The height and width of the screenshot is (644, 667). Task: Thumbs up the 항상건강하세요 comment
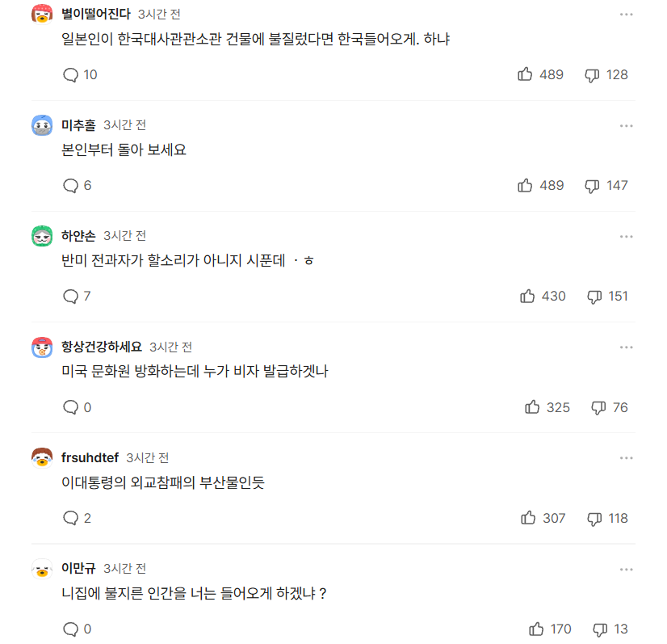(x=531, y=407)
